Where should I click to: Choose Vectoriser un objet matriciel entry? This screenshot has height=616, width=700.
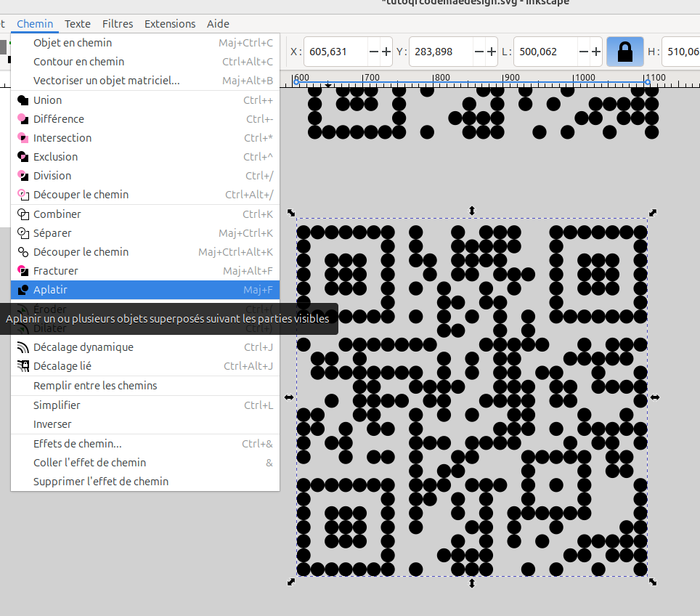tap(106, 81)
